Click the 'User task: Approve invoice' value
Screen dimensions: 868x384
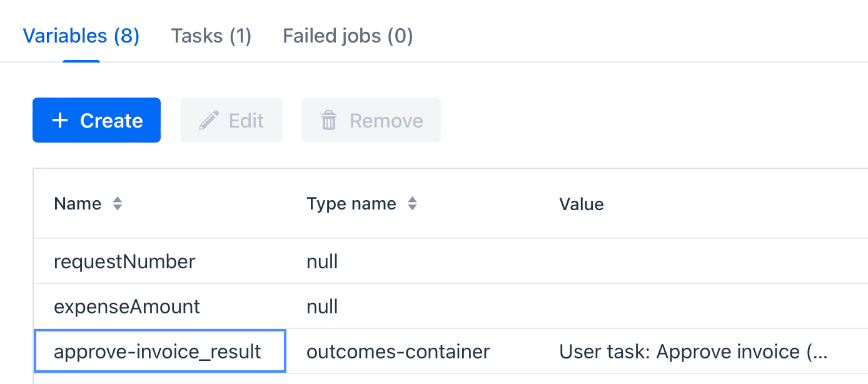[x=693, y=351]
